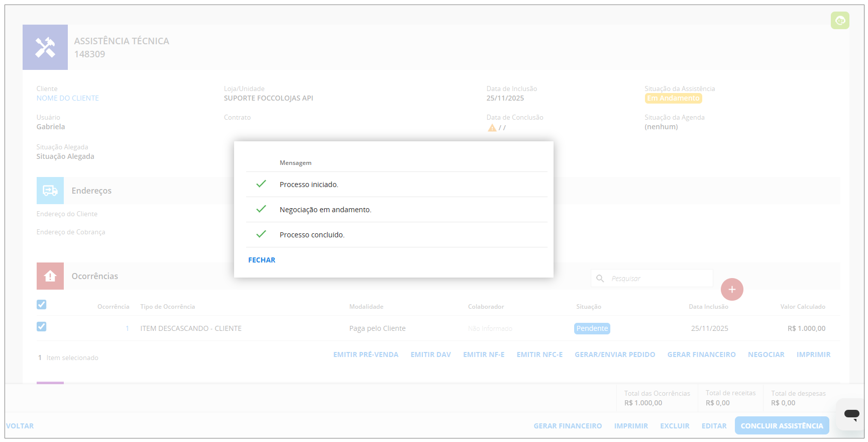Click the Endereço do Cliente label
868x442 pixels.
67,214
